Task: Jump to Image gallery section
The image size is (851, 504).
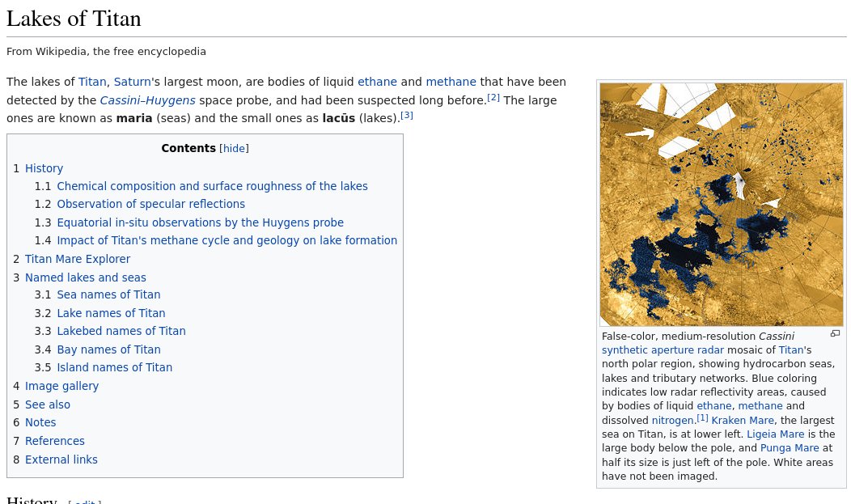Action: [61, 386]
